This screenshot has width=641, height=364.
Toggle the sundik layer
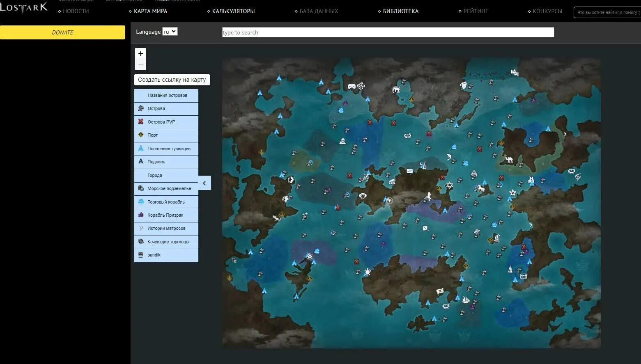click(x=166, y=255)
